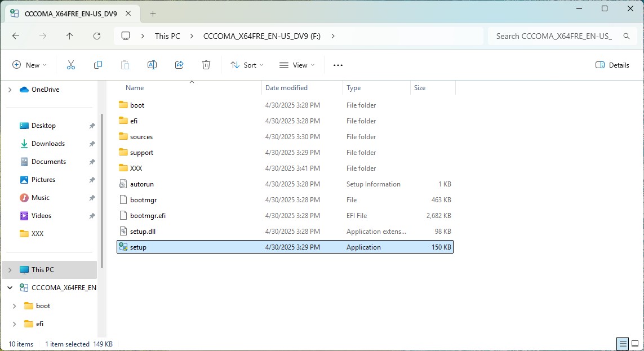Expand breadcrumb chevron after the drive name

332,36
